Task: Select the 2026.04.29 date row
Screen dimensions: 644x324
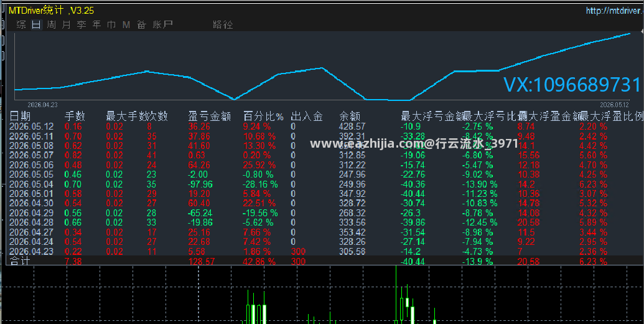Action: tap(31, 213)
